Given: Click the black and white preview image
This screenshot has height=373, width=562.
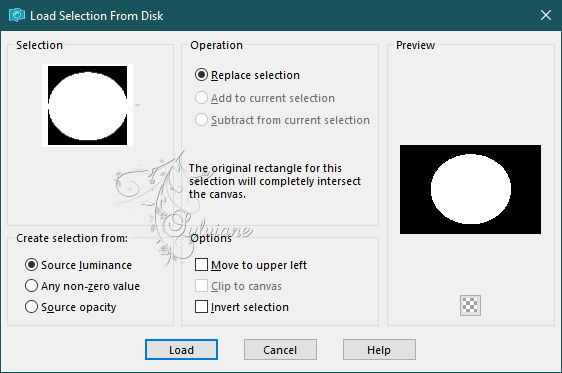Looking at the screenshot, I should 470,189.
